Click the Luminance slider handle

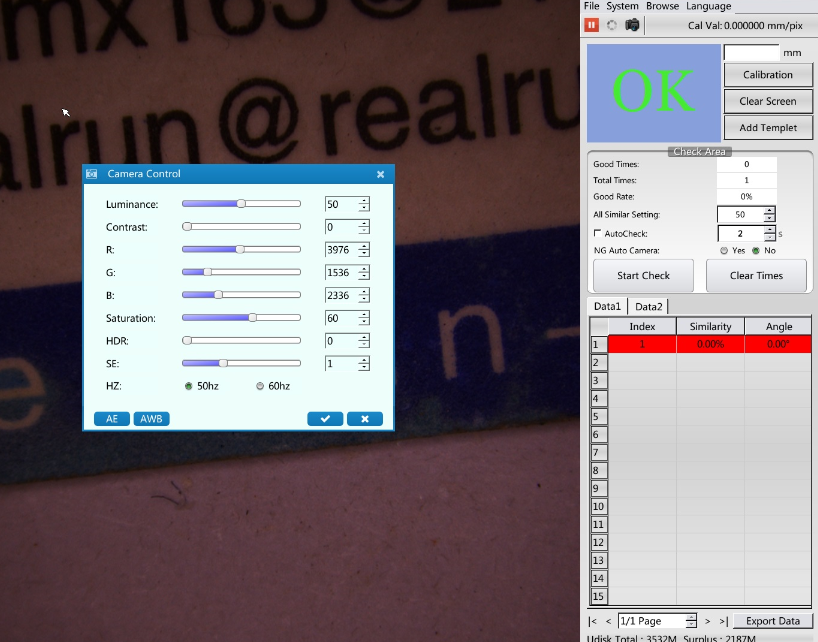click(x=241, y=203)
